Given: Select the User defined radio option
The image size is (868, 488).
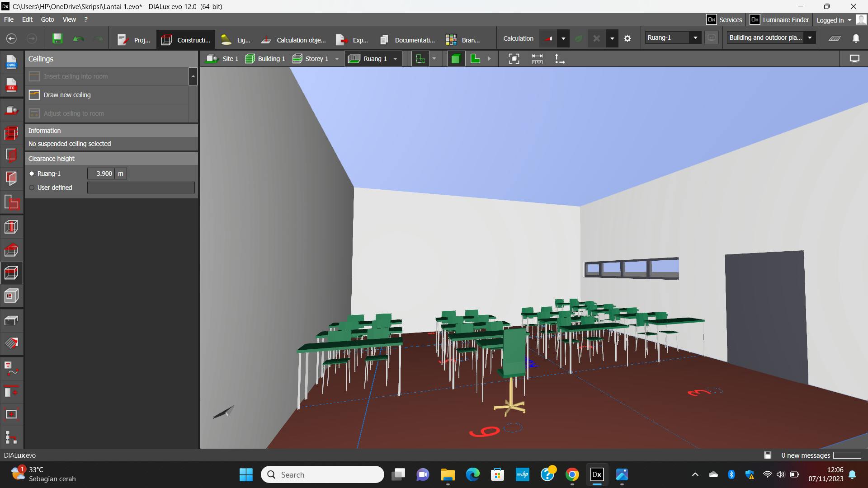Looking at the screenshot, I should pos(32,188).
